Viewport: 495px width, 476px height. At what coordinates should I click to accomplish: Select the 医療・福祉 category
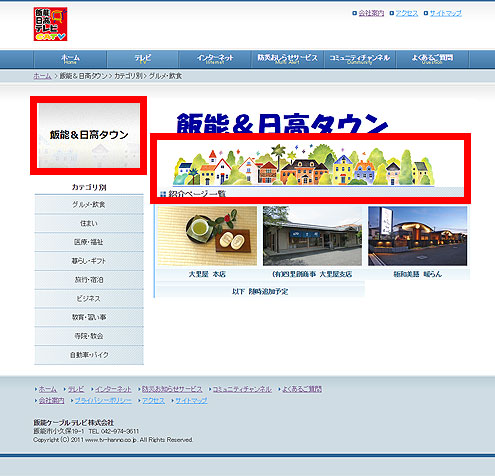click(89, 242)
